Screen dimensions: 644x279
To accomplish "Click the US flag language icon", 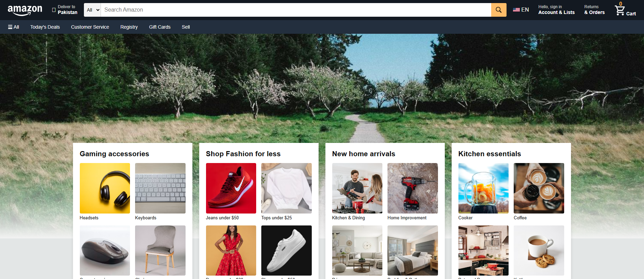I will click(516, 10).
